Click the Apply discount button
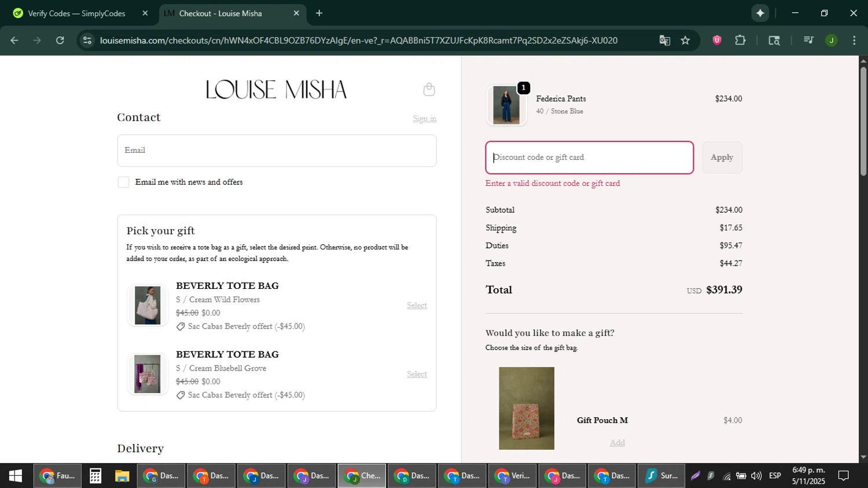 pyautogui.click(x=722, y=157)
